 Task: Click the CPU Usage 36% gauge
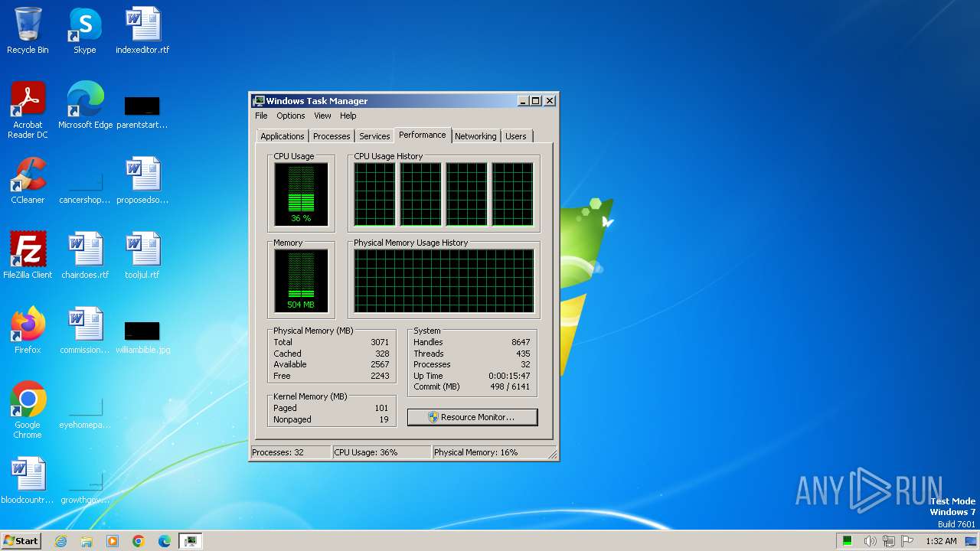301,194
